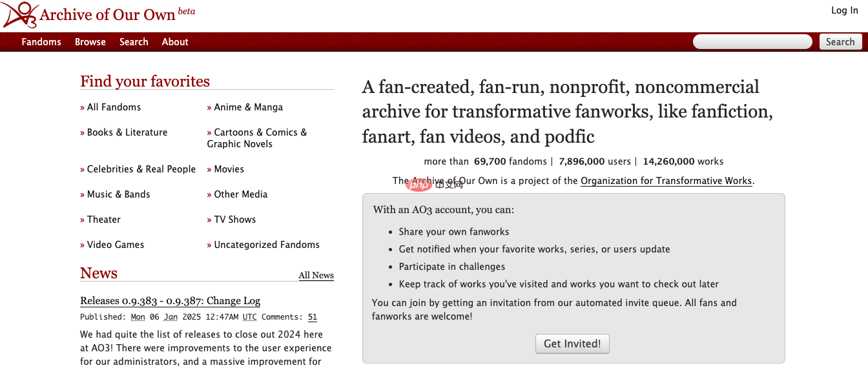868x370 pixels.
Task: Open the Video Games category
Action: (x=115, y=245)
